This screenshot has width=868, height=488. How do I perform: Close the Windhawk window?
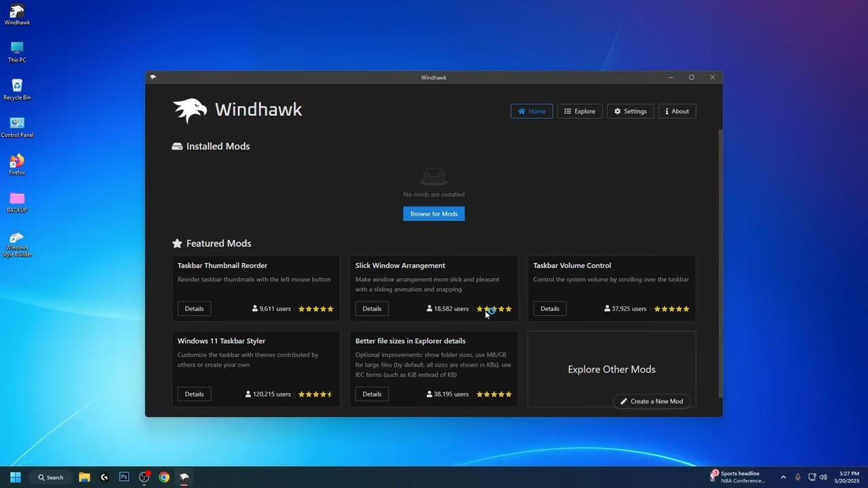712,77
